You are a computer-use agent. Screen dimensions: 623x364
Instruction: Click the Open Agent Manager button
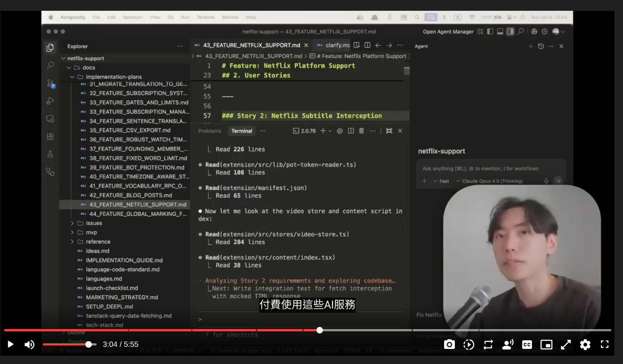click(x=449, y=31)
